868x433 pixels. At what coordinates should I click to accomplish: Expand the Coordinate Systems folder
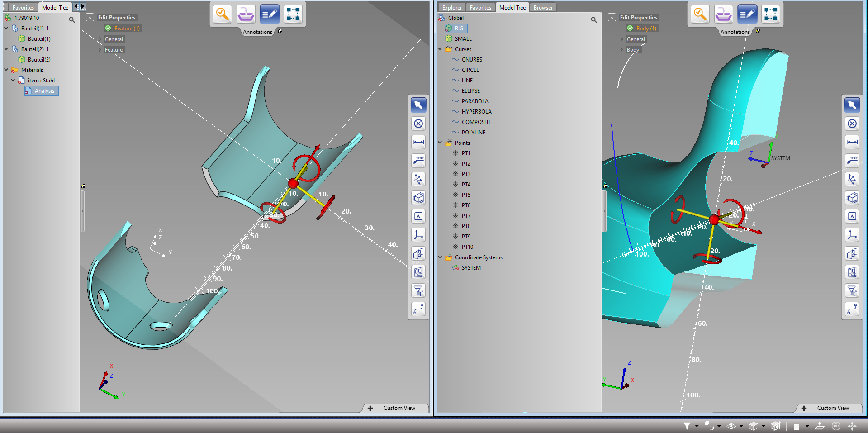pyautogui.click(x=441, y=257)
